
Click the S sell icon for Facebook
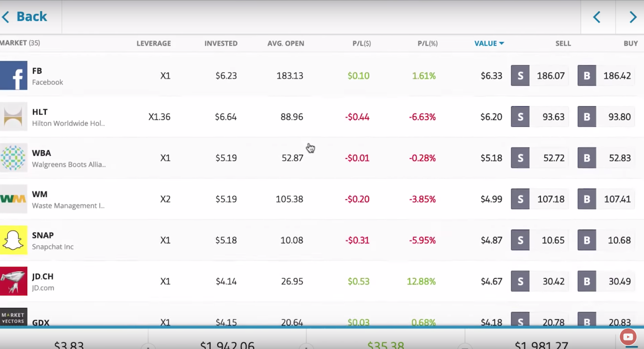coord(520,75)
